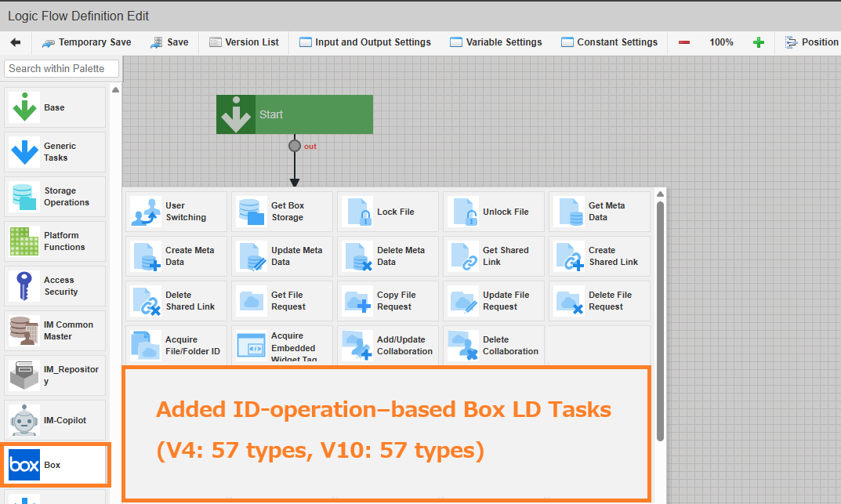The width and height of the screenshot is (841, 504).
Task: Click the back arrow icon in toolbar
Action: (x=15, y=42)
